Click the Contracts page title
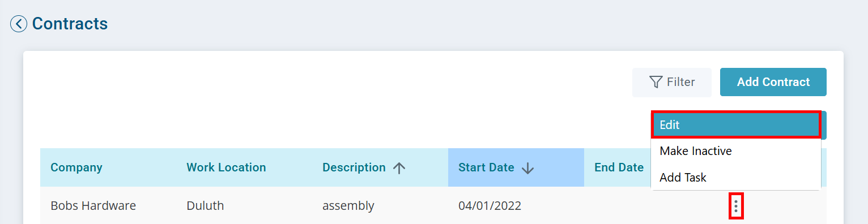 (x=70, y=24)
